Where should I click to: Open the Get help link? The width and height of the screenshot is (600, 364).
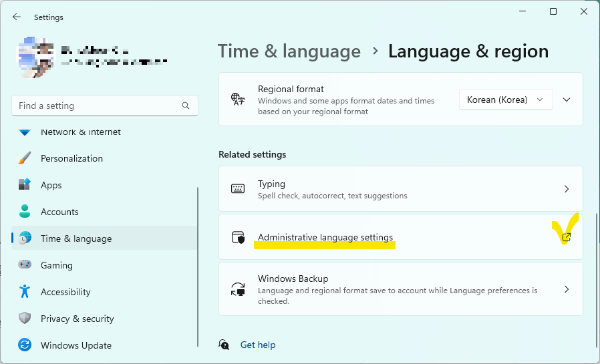(x=258, y=345)
